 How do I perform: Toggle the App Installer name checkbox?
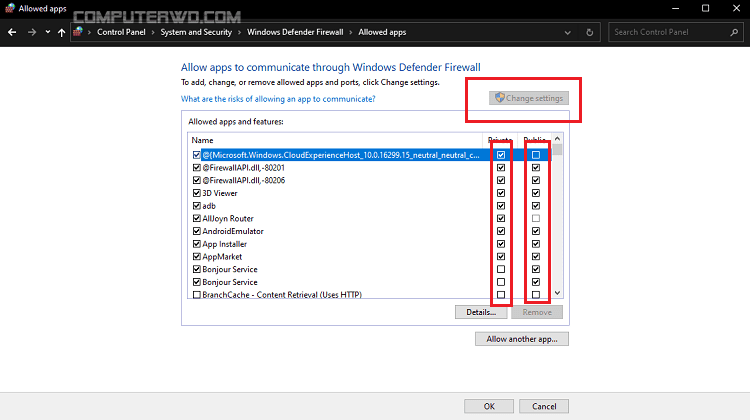pos(197,244)
